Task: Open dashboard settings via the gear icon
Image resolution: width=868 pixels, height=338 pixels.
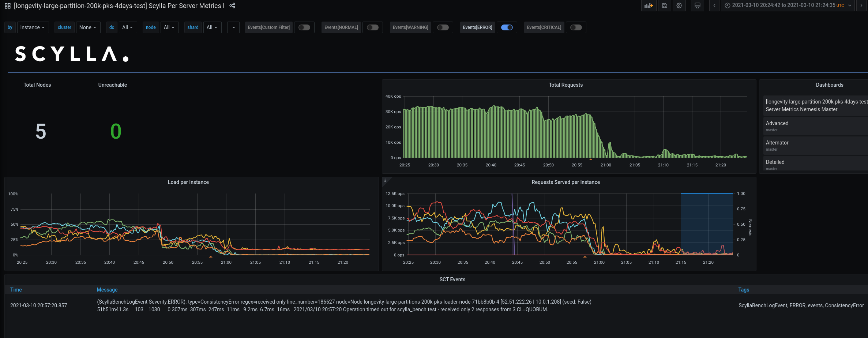Action: [679, 5]
